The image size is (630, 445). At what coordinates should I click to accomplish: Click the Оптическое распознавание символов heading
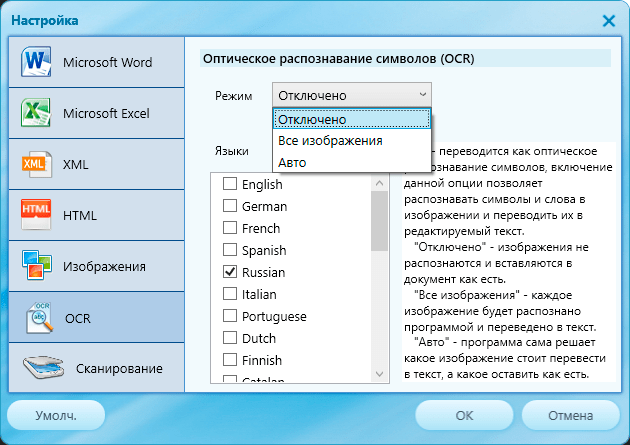(x=338, y=59)
